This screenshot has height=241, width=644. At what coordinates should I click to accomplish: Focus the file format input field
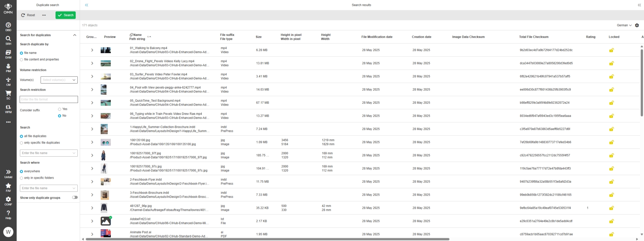[x=49, y=99]
